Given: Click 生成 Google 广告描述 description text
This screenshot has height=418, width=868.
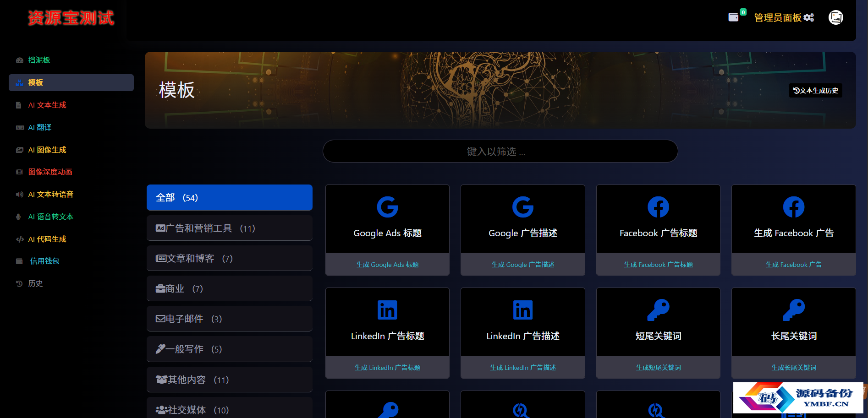Looking at the screenshot, I should [x=523, y=265].
